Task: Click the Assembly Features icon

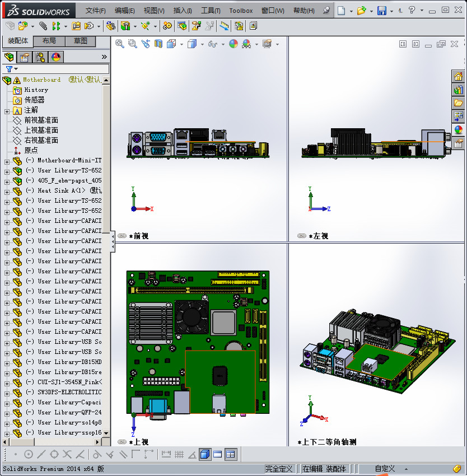Action: click(125, 26)
